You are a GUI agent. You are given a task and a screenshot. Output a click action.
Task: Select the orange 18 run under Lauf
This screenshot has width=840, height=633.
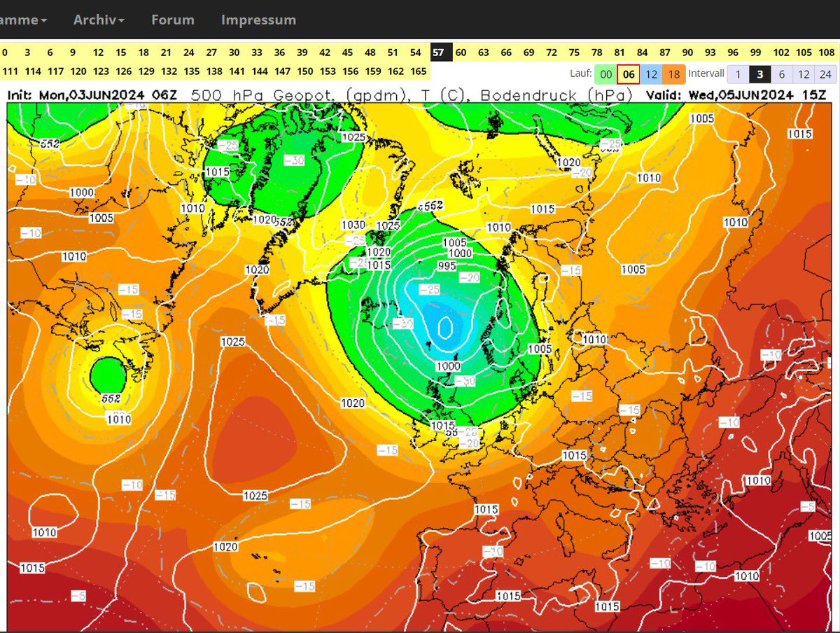pos(673,74)
